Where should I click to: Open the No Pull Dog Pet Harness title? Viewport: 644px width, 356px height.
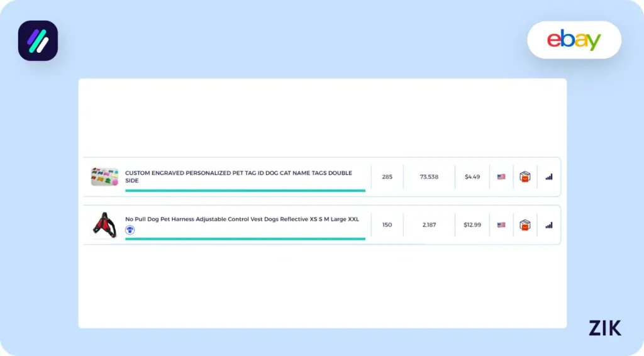pos(242,219)
